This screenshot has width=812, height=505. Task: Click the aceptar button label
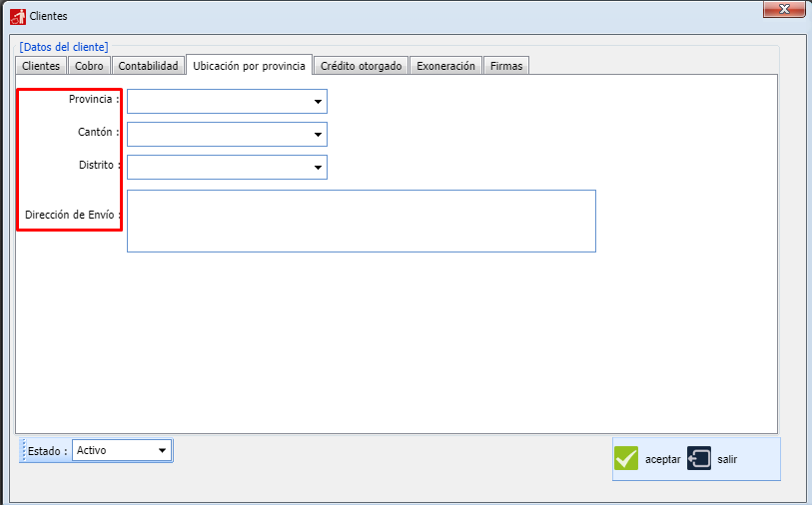(663, 459)
